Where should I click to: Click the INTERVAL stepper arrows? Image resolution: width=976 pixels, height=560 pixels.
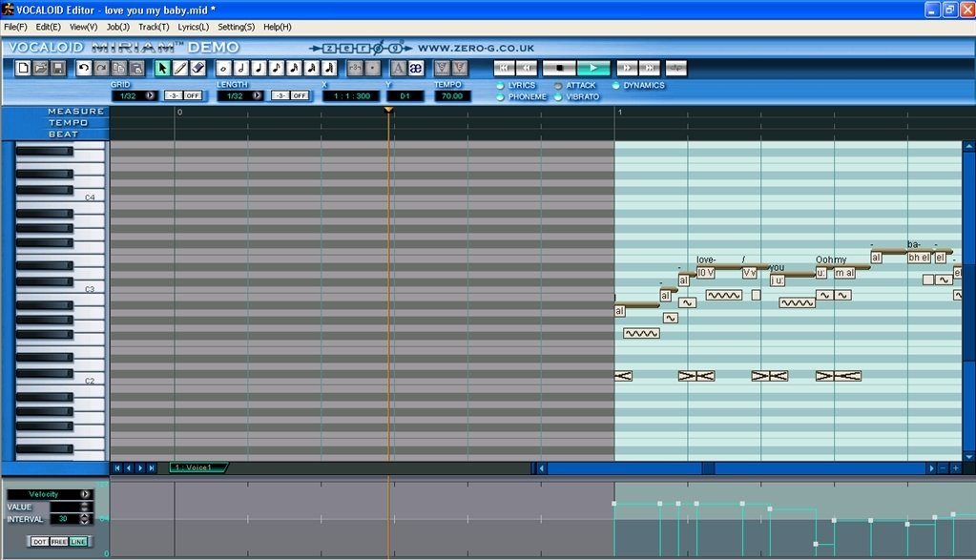pos(85,519)
